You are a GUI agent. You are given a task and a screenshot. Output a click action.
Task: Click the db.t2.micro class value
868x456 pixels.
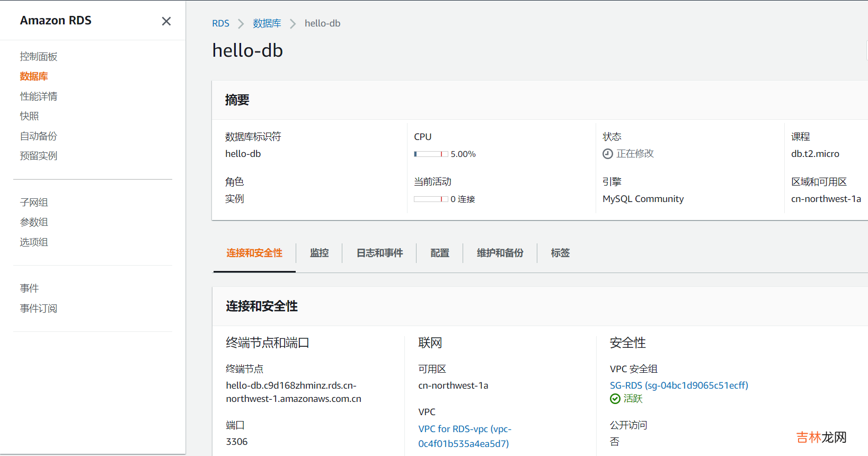pos(815,154)
